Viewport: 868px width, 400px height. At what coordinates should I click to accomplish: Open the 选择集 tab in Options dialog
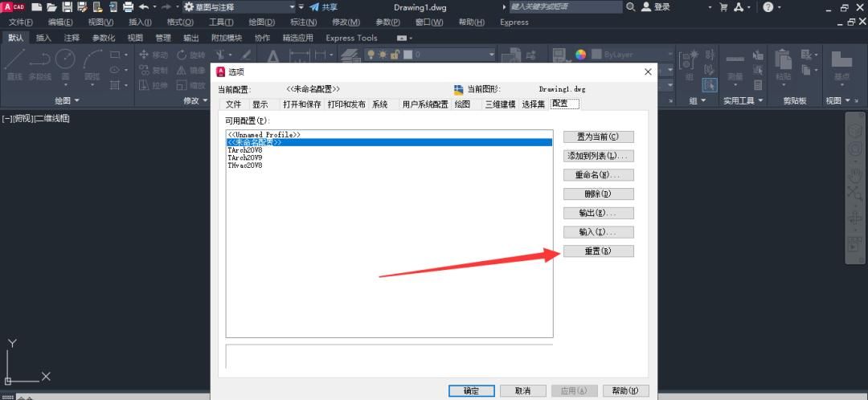click(x=533, y=104)
